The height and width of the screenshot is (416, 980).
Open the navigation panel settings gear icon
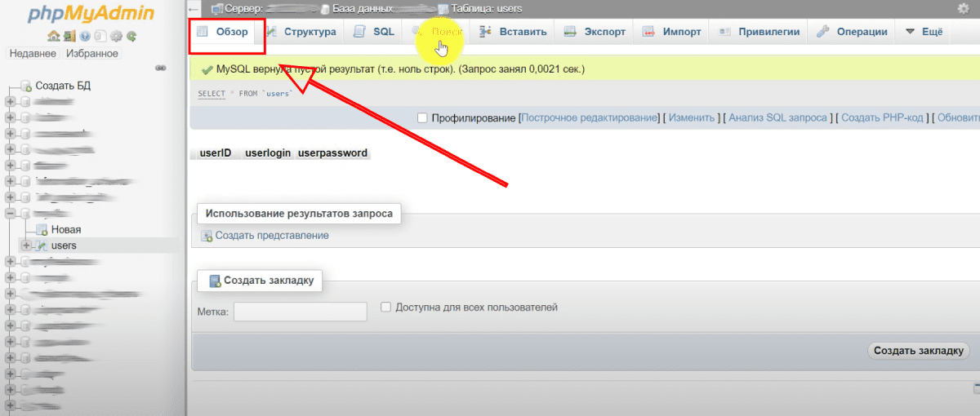point(117,36)
